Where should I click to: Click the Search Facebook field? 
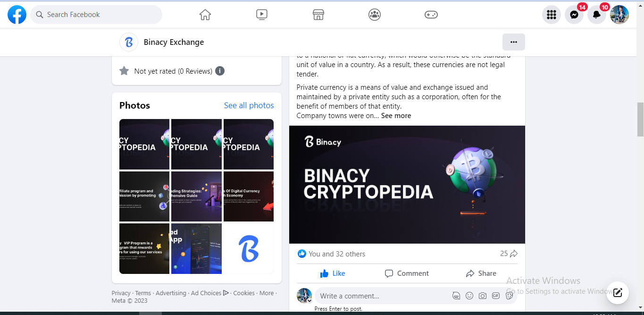(97, 15)
